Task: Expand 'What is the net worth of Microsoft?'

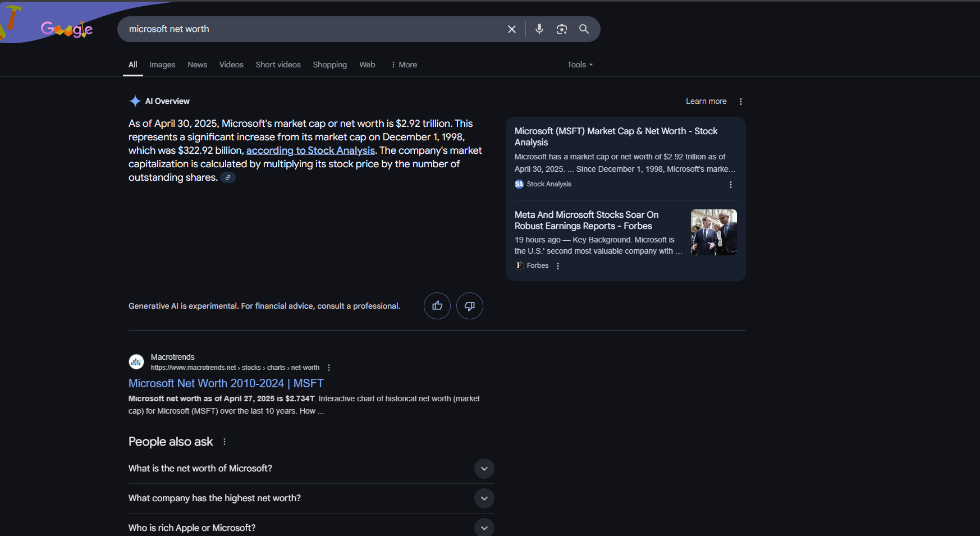Action: [312, 469]
